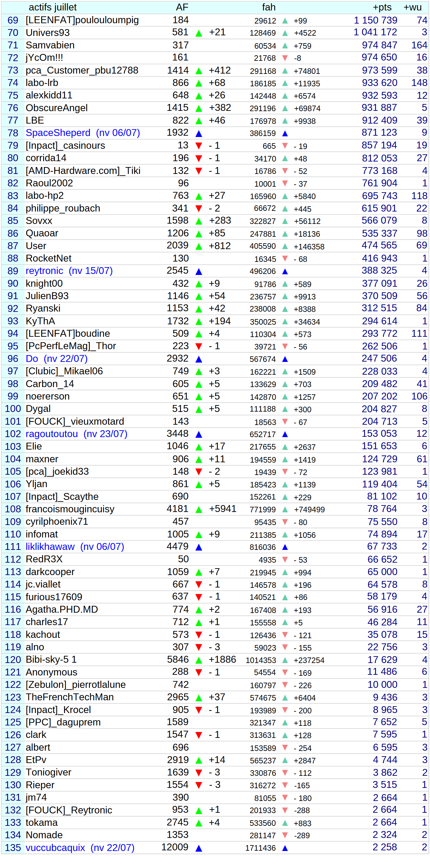The image size is (430, 868).
Task: Click the green up arrow beside Univers93's AF rank
Action: click(199, 33)
